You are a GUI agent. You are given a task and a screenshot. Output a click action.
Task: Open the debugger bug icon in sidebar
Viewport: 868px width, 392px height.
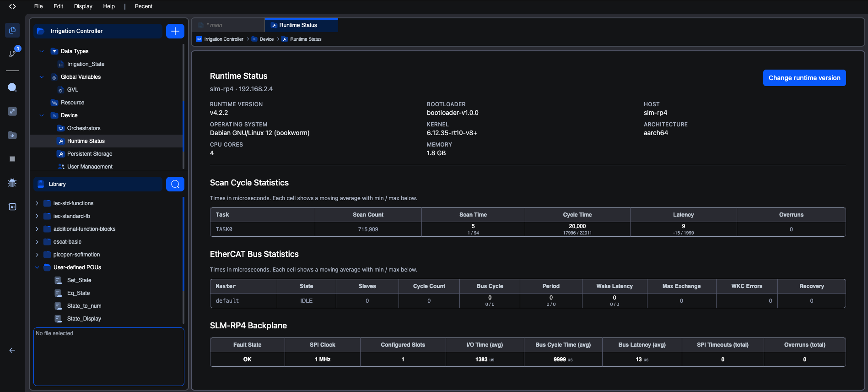[x=12, y=183]
